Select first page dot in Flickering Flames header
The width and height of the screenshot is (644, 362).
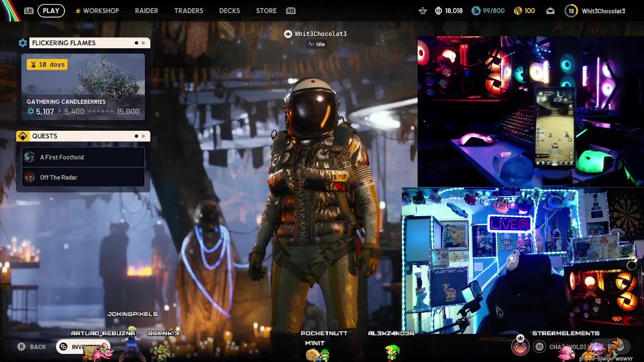coord(136,43)
